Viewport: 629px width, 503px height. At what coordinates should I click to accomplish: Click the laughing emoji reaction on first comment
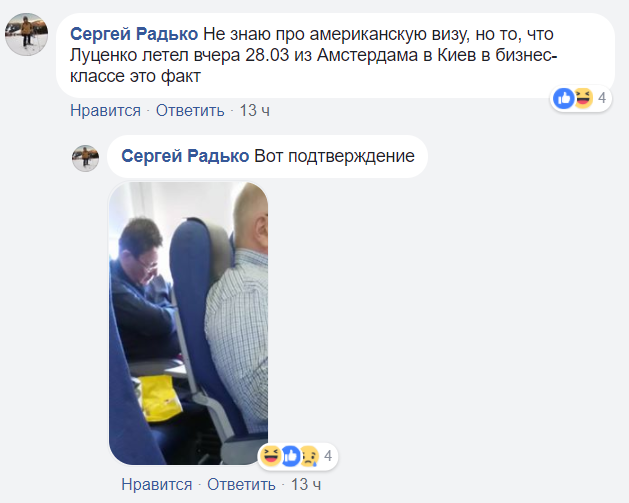584,98
